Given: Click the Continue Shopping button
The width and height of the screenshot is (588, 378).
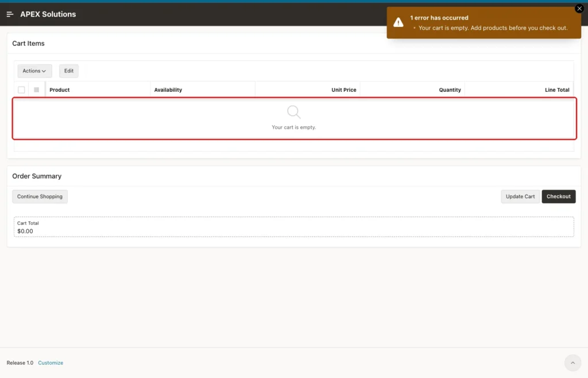Looking at the screenshot, I should [x=40, y=196].
